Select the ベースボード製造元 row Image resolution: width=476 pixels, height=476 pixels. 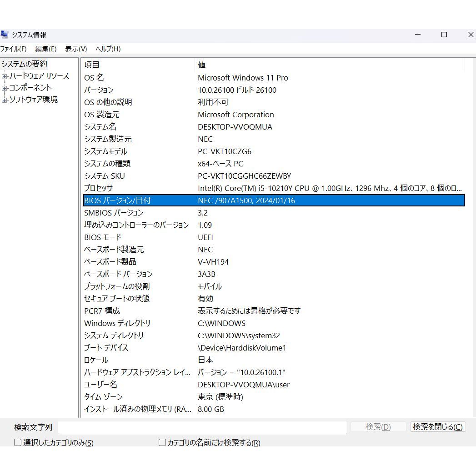[x=274, y=250]
